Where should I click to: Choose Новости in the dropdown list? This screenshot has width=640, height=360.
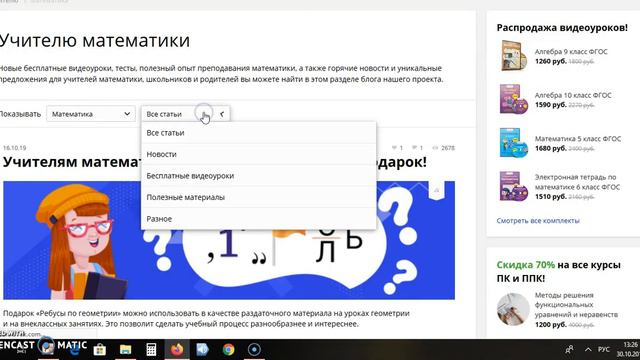click(x=258, y=154)
